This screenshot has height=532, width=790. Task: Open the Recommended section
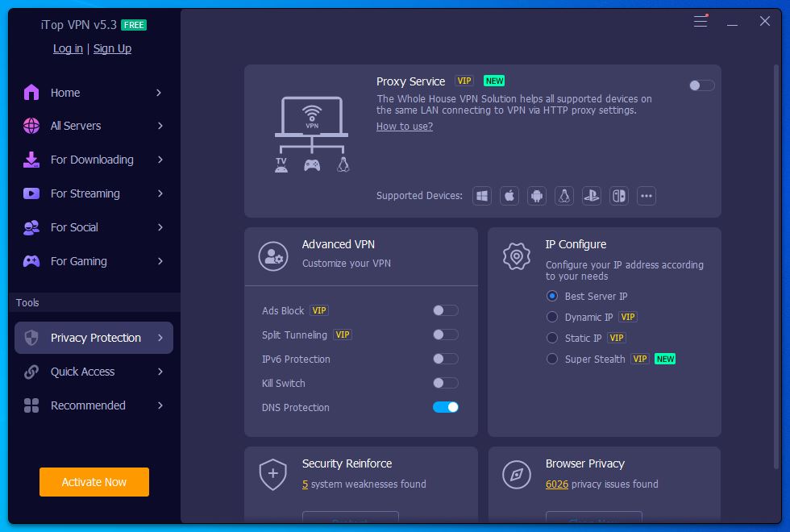pyautogui.click(x=94, y=405)
